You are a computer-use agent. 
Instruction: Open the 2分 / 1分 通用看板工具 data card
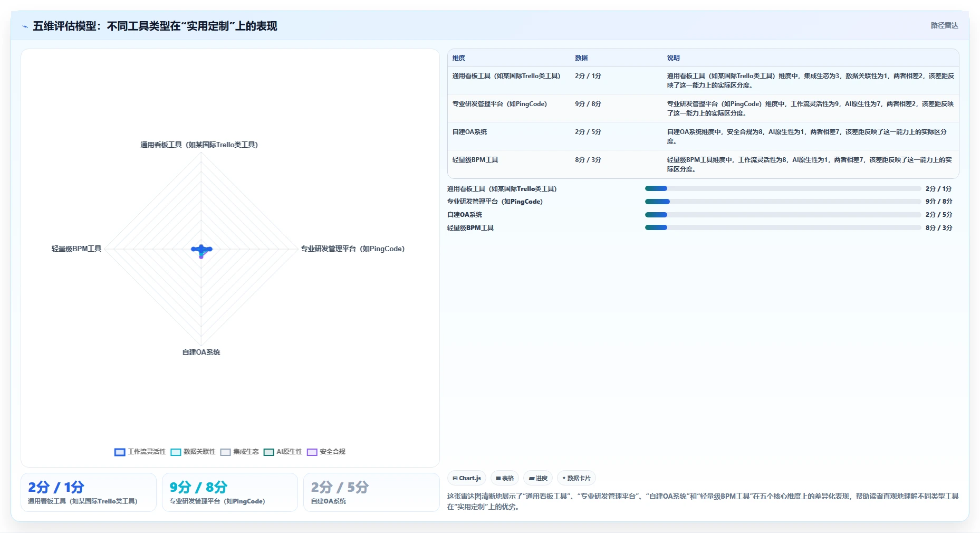[89, 492]
